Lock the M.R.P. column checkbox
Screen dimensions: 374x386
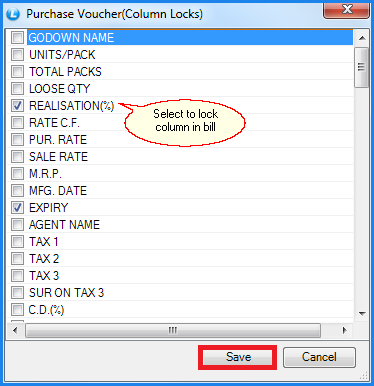(17, 174)
